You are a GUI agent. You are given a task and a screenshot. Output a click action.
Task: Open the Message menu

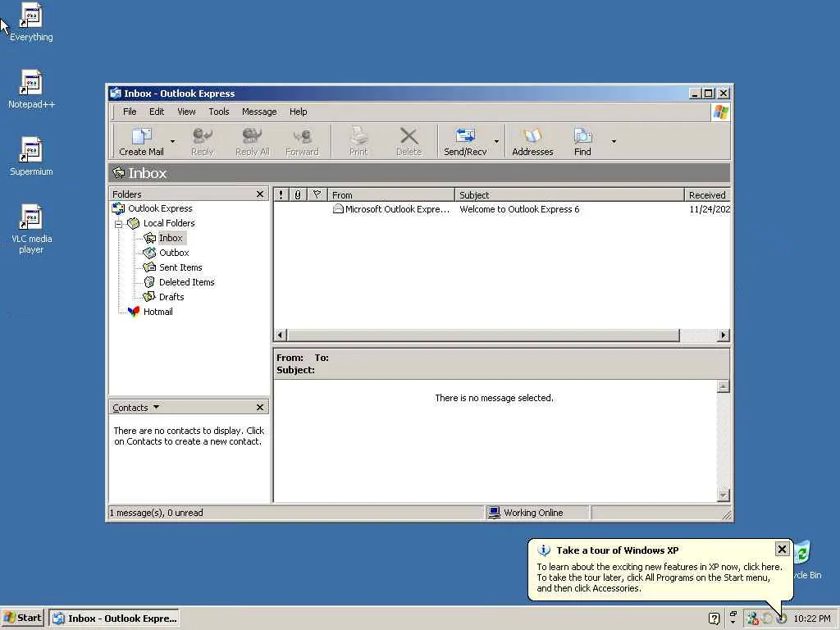click(x=259, y=112)
